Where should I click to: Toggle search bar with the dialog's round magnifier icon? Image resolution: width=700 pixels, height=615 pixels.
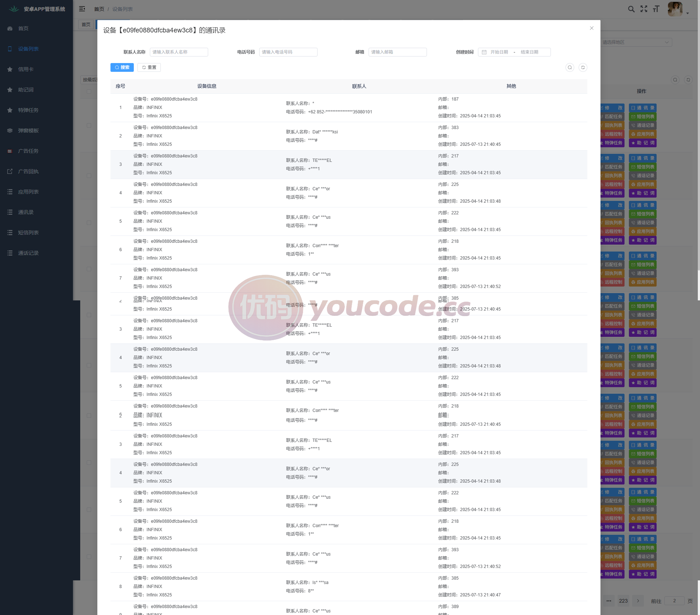(570, 67)
